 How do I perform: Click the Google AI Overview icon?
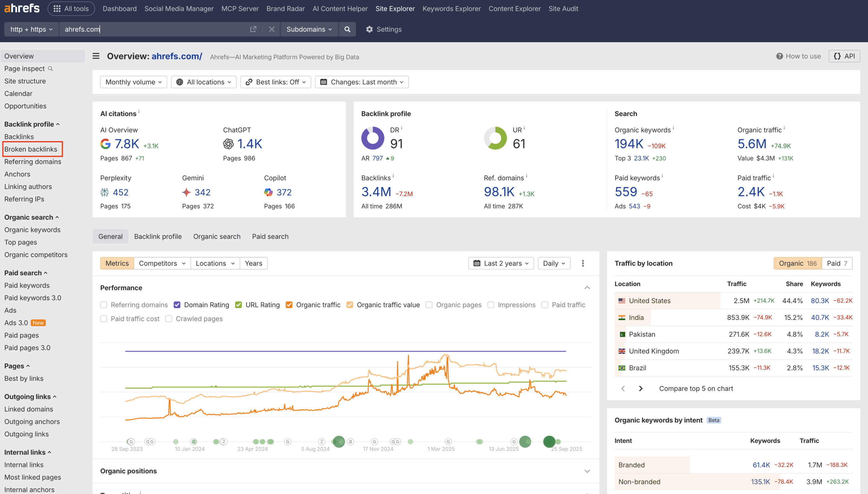coord(105,144)
